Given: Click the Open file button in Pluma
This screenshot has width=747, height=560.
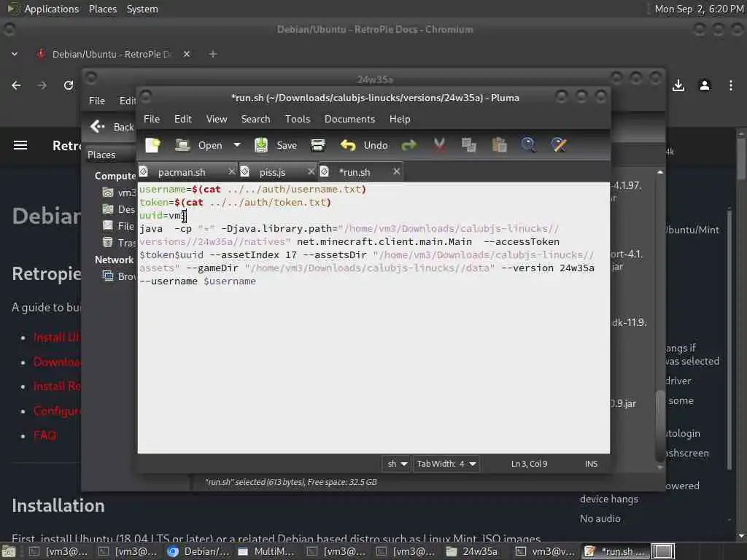Looking at the screenshot, I should point(198,145).
